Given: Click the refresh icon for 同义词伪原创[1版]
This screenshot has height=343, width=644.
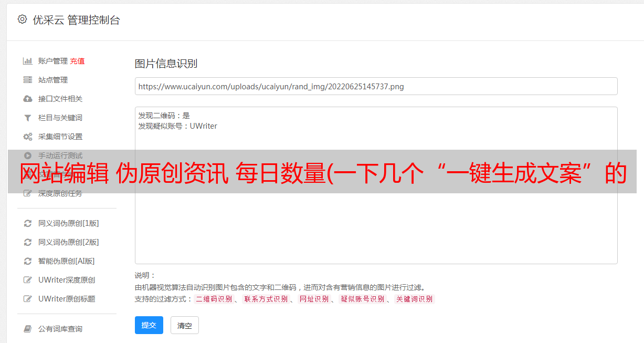Looking at the screenshot, I should (x=28, y=223).
